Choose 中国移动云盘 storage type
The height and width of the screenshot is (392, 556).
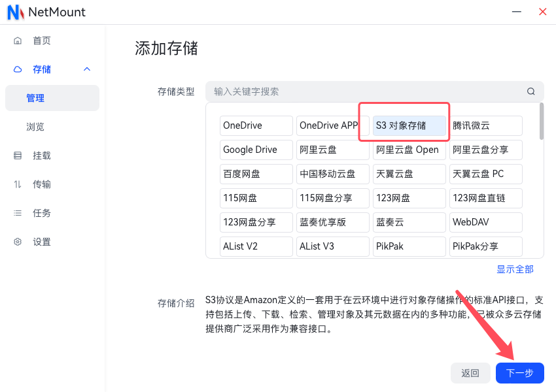pyautogui.click(x=332, y=174)
